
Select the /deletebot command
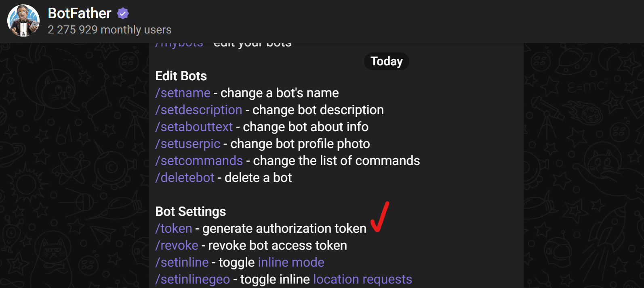tap(185, 178)
